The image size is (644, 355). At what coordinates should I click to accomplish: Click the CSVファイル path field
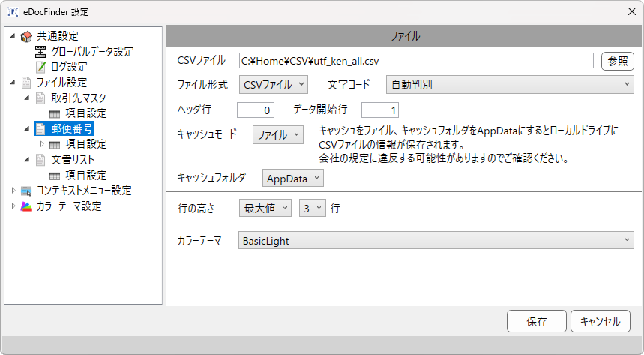pos(416,61)
